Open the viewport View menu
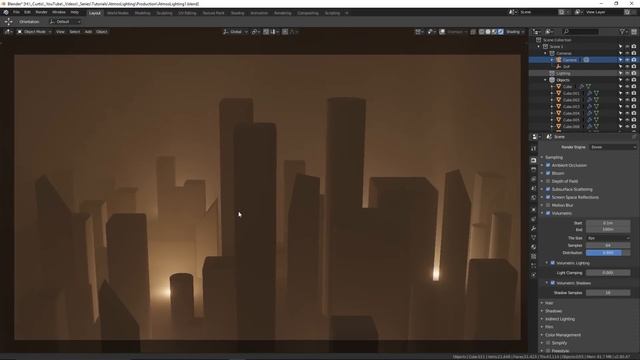 pos(60,32)
